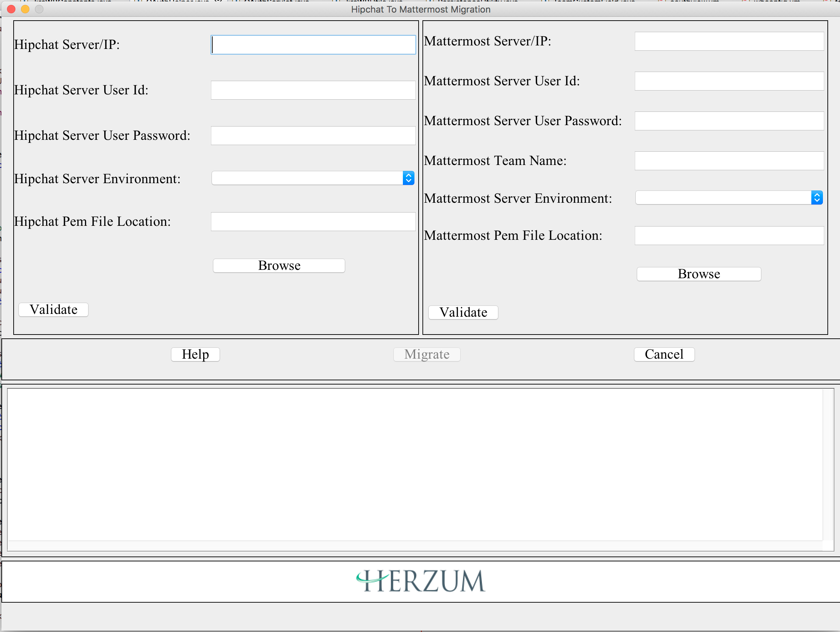
Task: Click the 'Mattermost Pem File Location:' label
Action: pos(513,236)
